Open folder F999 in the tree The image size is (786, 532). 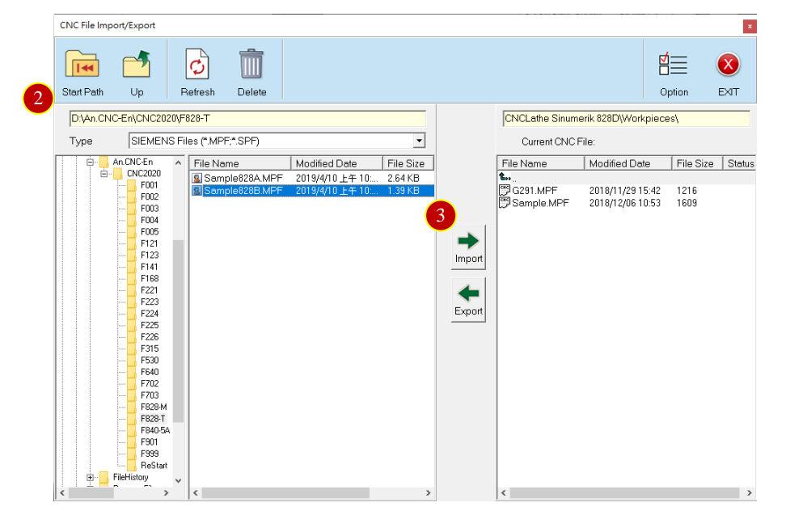[x=149, y=454]
